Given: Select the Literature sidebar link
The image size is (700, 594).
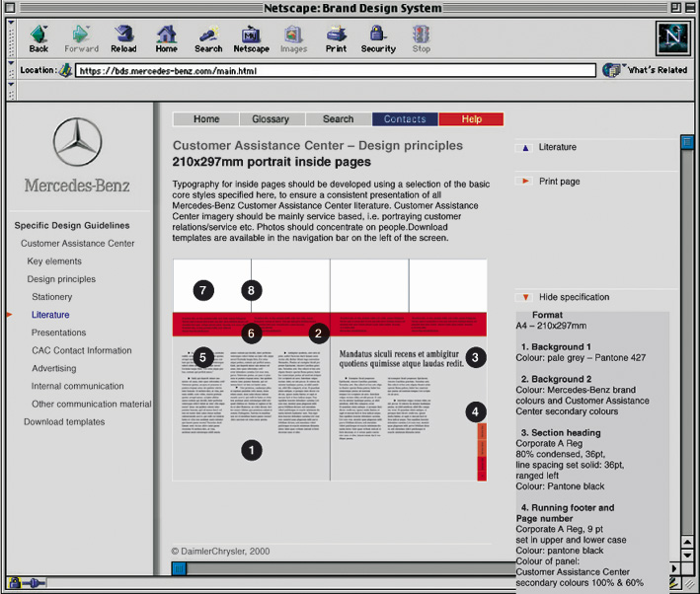Looking at the screenshot, I should (50, 315).
